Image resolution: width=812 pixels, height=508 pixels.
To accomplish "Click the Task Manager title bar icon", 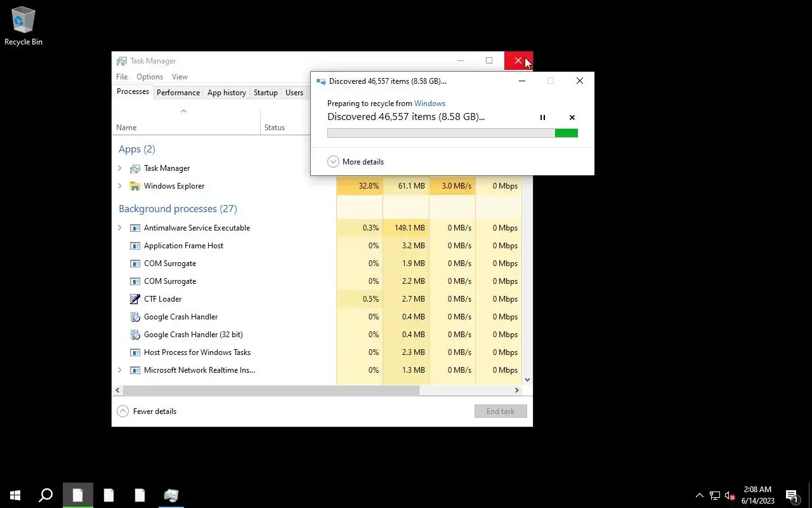I will (122, 61).
